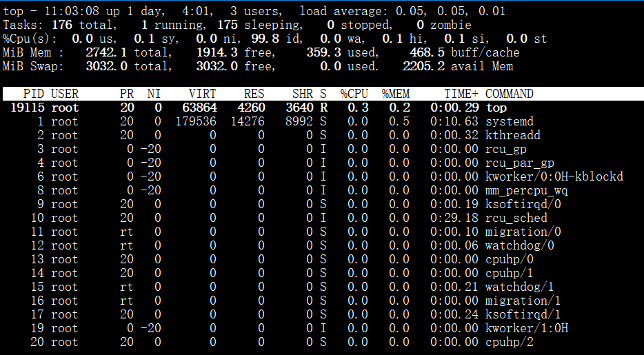Screen dimensions: 644x355
Task: Click the COMMAND column header
Action: click(x=510, y=94)
